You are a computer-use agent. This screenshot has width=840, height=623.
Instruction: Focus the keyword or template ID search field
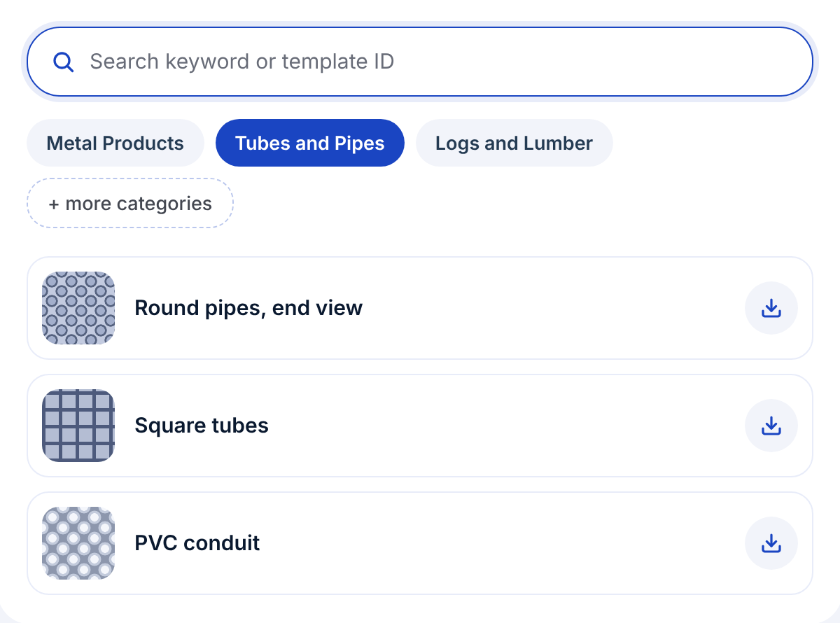click(420, 62)
